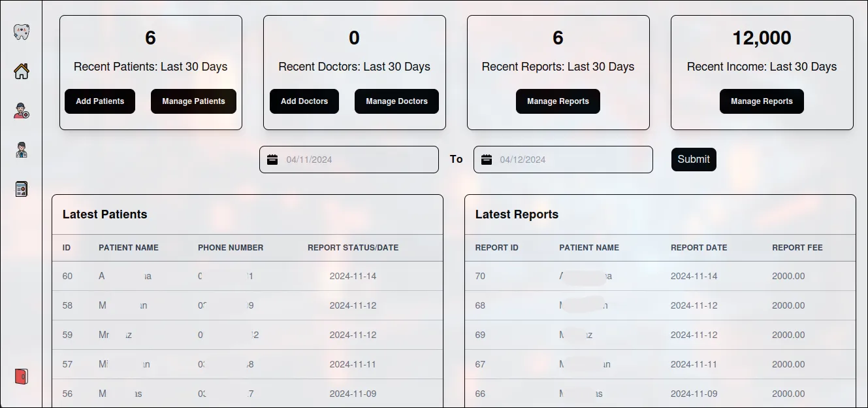
Task: Open Manage Reports under Recent Reports card
Action: point(558,101)
